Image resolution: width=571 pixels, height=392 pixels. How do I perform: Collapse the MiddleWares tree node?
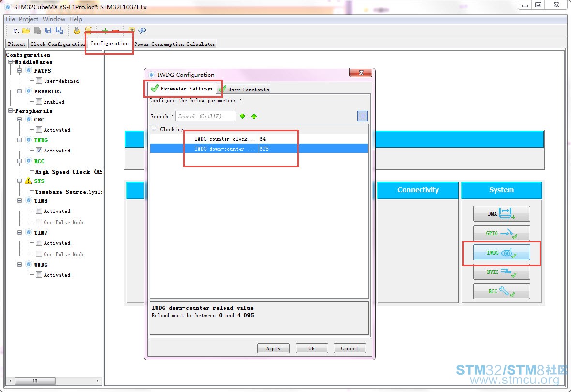point(11,62)
